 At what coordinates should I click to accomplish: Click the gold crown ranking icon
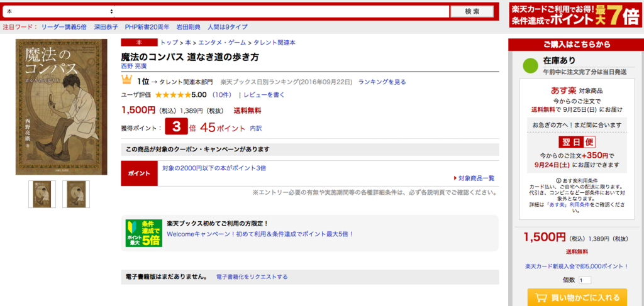coord(126,80)
